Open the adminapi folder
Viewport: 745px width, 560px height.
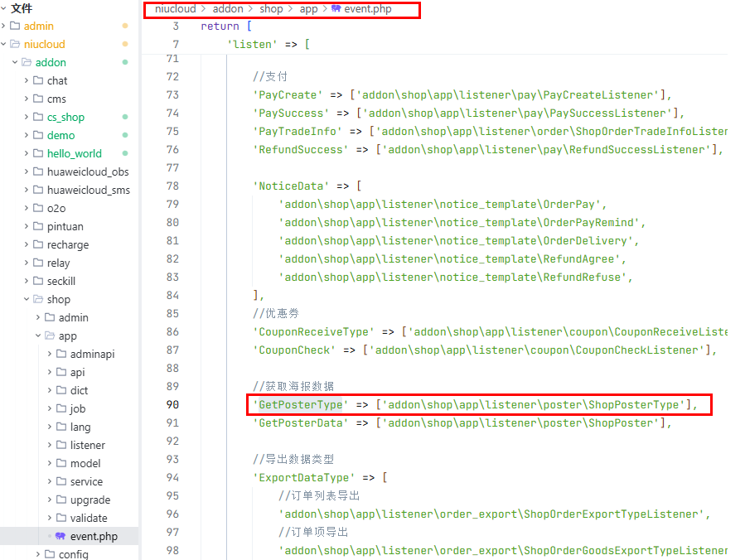coord(92,355)
